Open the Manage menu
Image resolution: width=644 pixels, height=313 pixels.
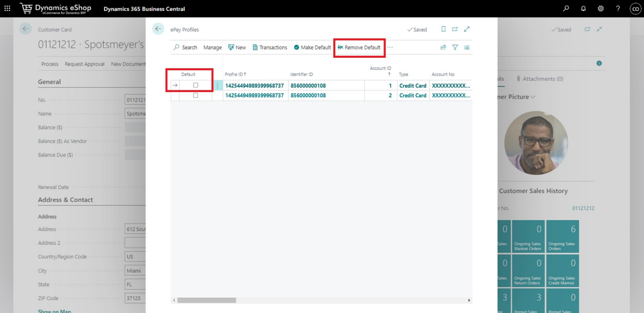coord(212,47)
